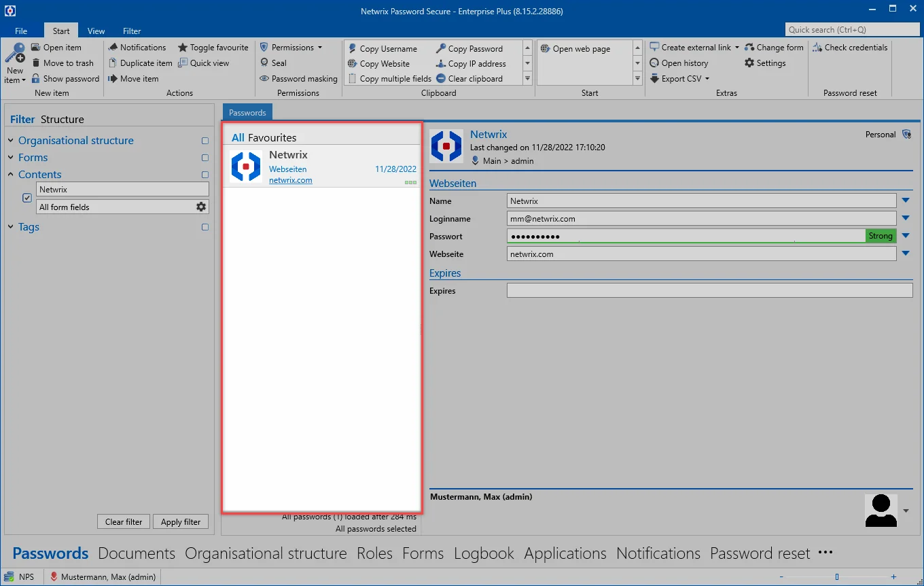Viewport: 924px width, 586px height.
Task: Open the Export CSV dropdown
Action: [x=707, y=79]
